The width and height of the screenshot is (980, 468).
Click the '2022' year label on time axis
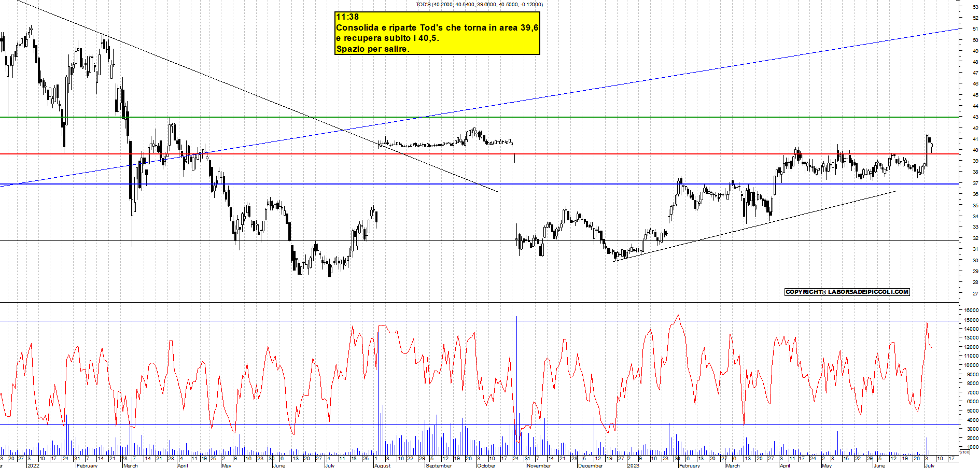33,465
